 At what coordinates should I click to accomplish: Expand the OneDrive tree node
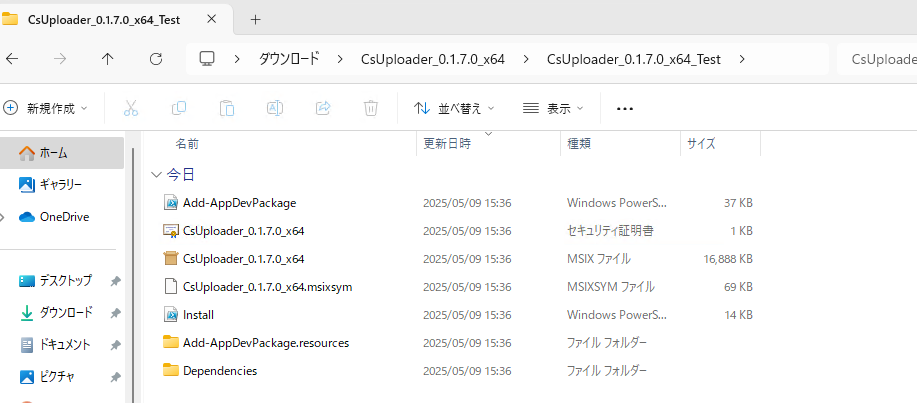click(2, 218)
